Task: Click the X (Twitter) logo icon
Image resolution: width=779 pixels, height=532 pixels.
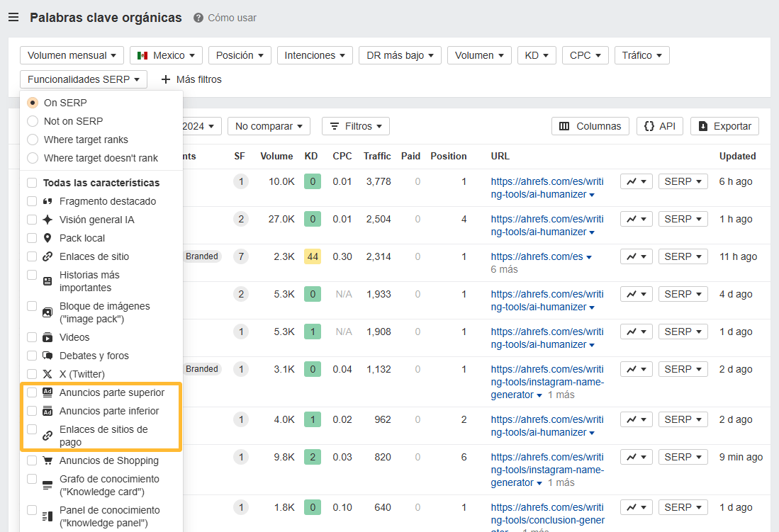Action: pos(47,374)
